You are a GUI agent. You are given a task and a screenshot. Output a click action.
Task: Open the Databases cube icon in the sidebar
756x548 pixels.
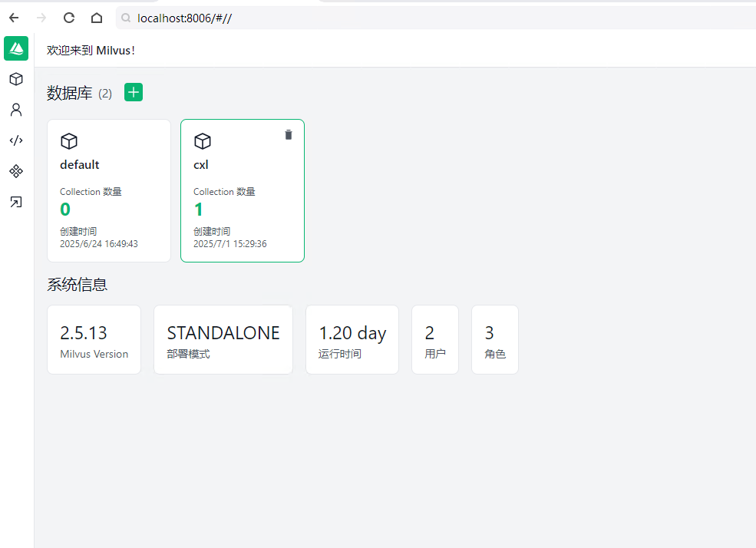click(16, 79)
